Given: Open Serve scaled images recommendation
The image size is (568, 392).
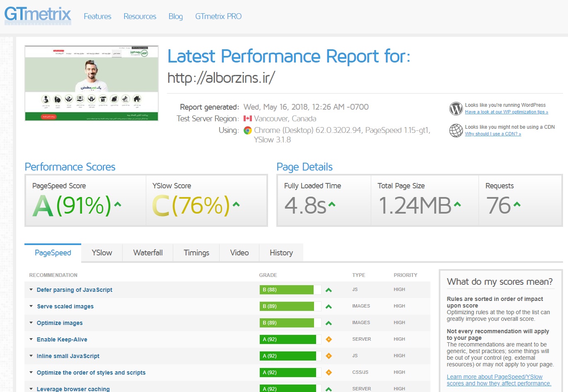Looking at the screenshot, I should 65,306.
